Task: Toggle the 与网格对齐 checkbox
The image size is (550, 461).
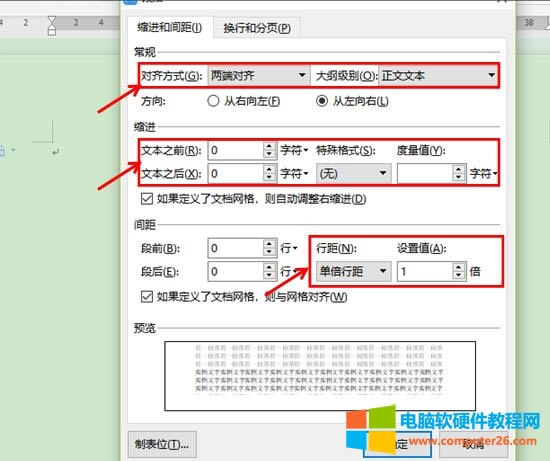Action: pyautogui.click(x=147, y=297)
